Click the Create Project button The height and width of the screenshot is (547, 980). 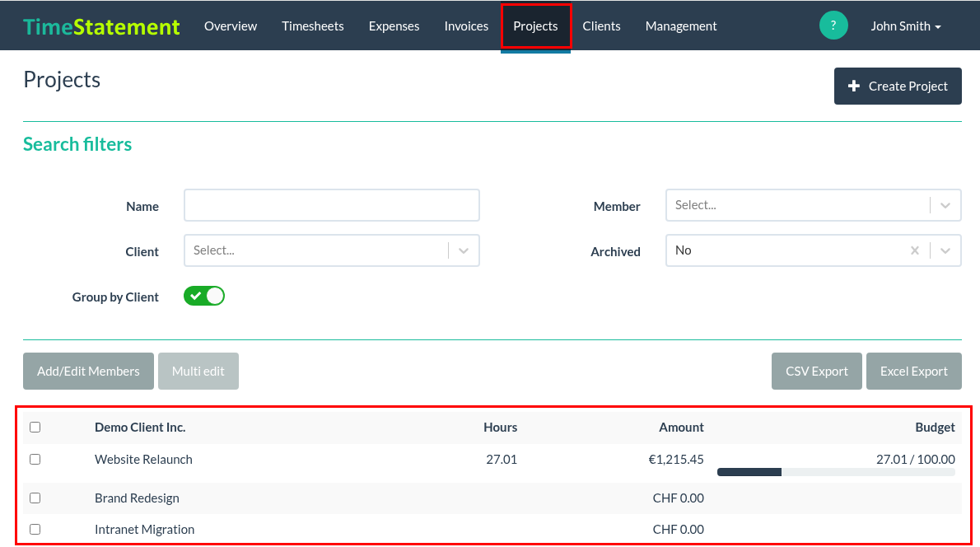898,86
